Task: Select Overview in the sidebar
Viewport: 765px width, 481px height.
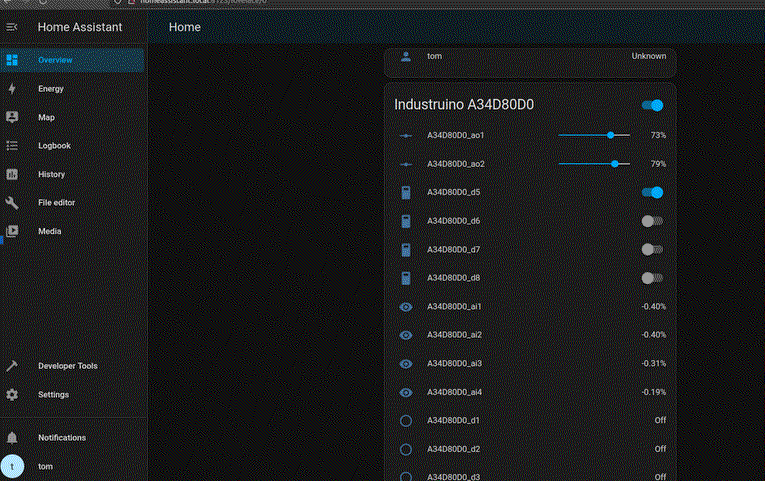Action: (x=55, y=61)
